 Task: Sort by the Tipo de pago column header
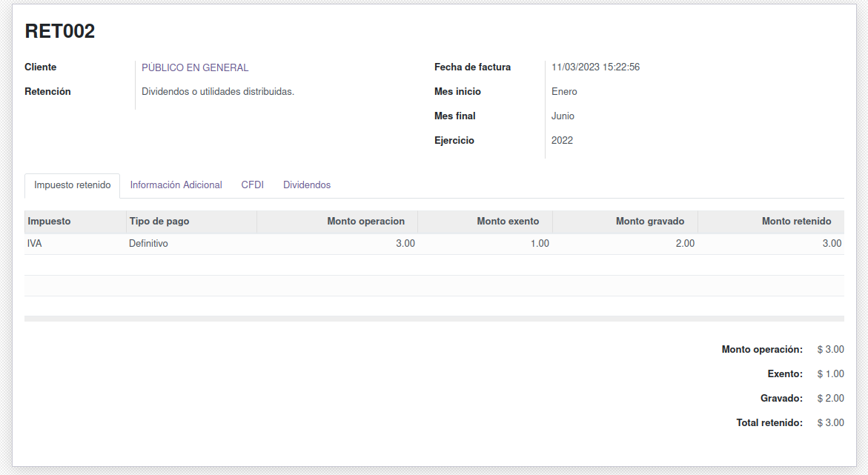pos(159,222)
